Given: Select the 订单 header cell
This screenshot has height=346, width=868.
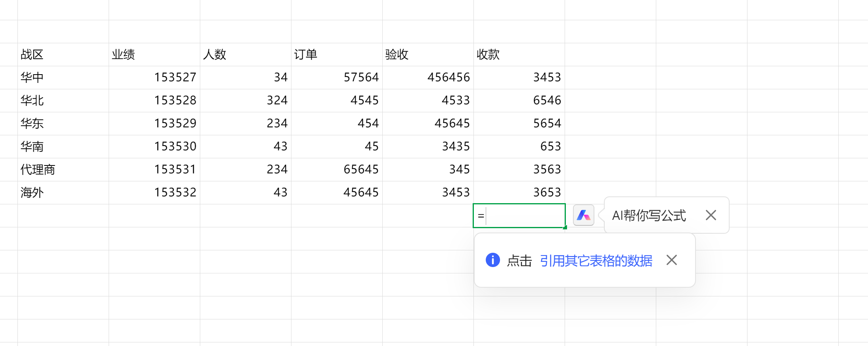Looking at the screenshot, I should (337, 54).
